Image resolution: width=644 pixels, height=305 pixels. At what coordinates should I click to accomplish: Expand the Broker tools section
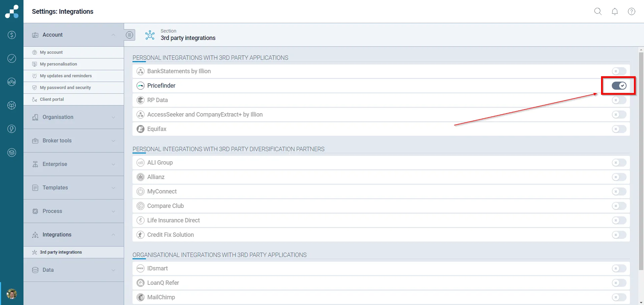point(74,141)
